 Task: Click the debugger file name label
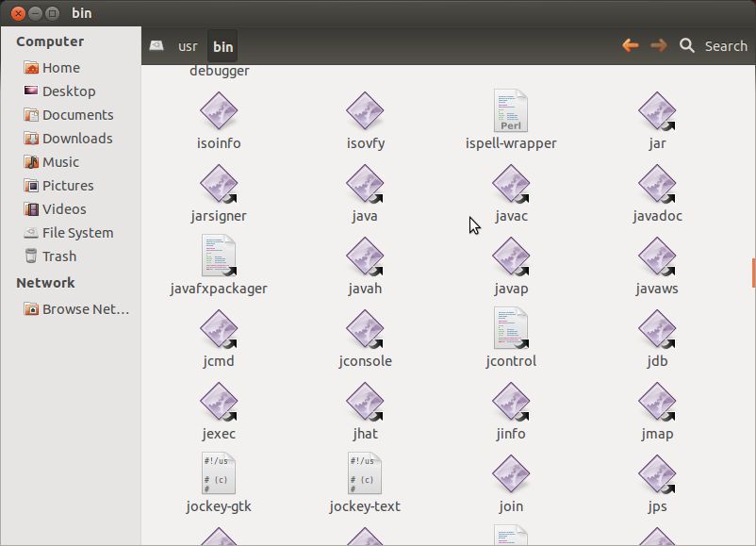(x=220, y=71)
